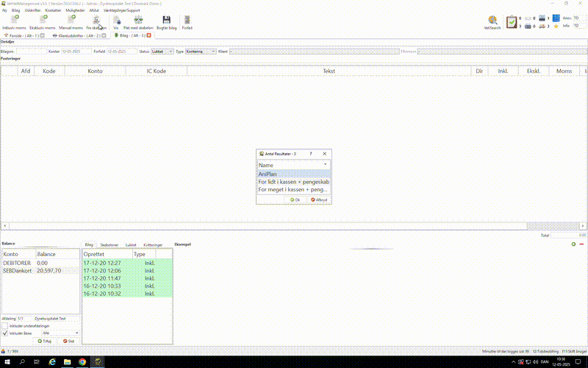Select the 16-12-20 10:32 bilag row
This screenshot has height=368, width=588.
127,294
